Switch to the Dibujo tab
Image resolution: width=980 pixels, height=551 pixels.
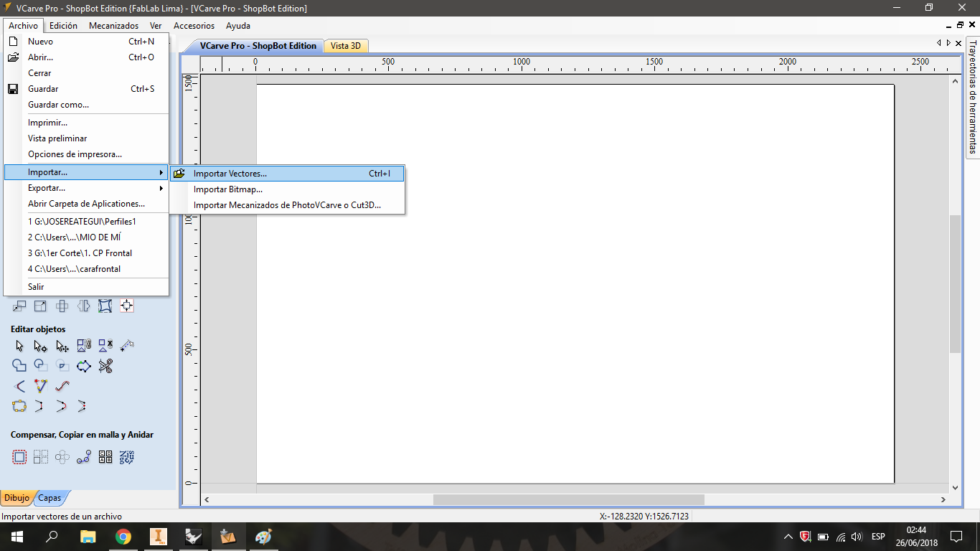[17, 498]
